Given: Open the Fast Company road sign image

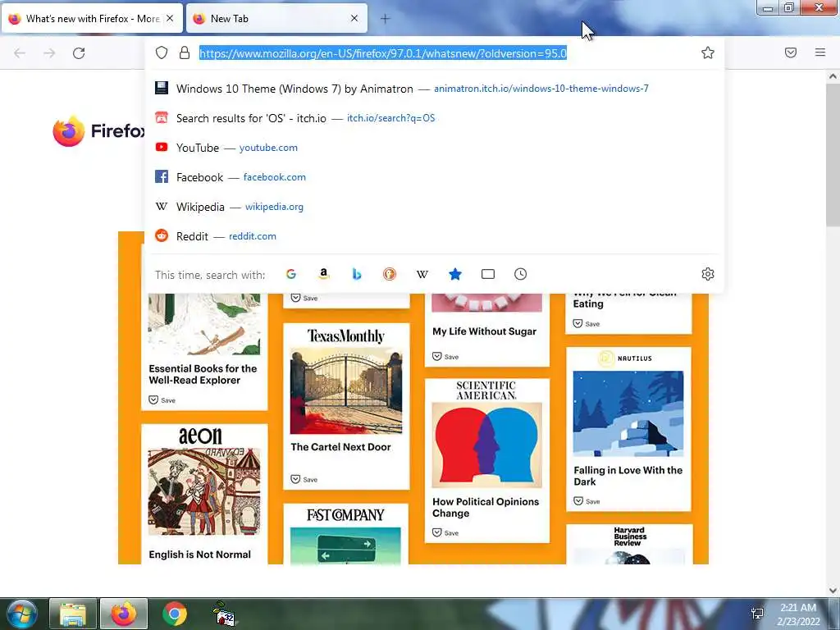Looking at the screenshot, I should [x=345, y=546].
